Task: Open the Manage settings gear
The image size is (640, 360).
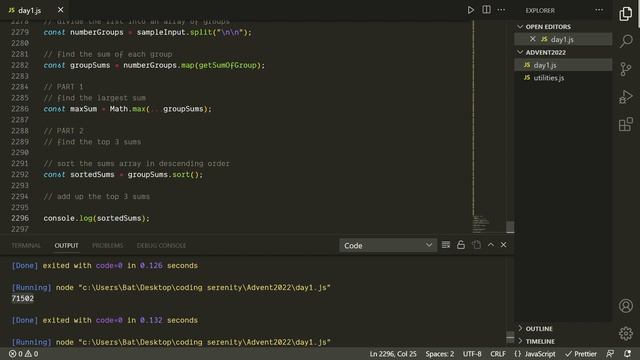Action: (626, 333)
